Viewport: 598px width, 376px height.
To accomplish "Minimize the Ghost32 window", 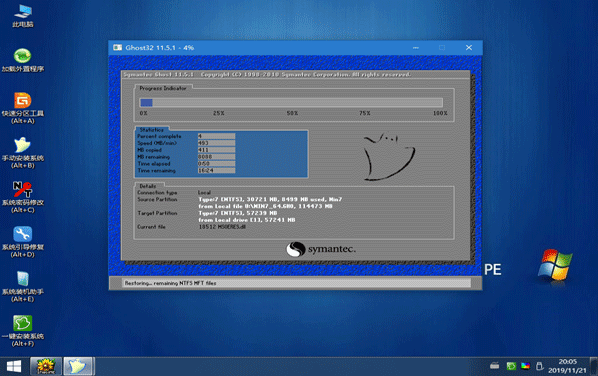I will pos(416,48).
